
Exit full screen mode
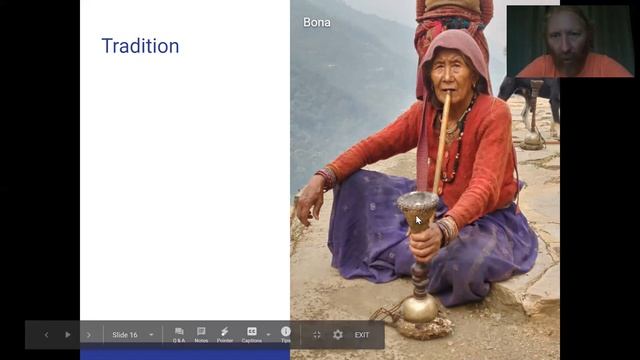317,335
